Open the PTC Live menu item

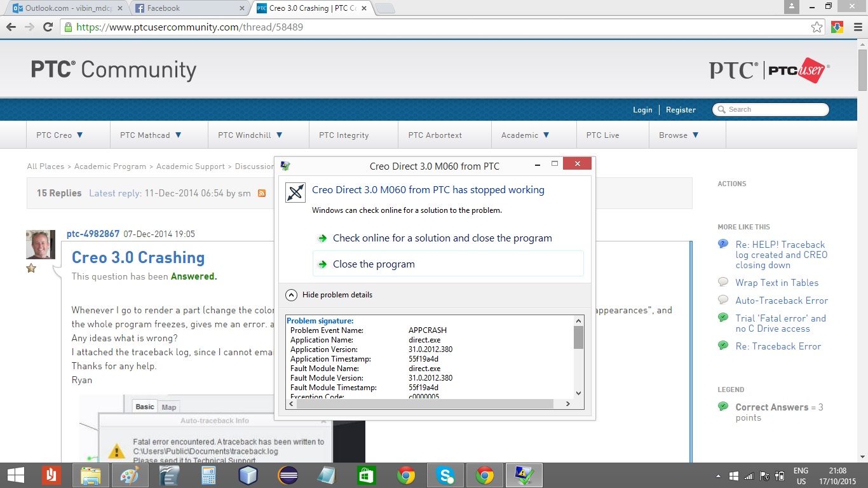point(602,135)
